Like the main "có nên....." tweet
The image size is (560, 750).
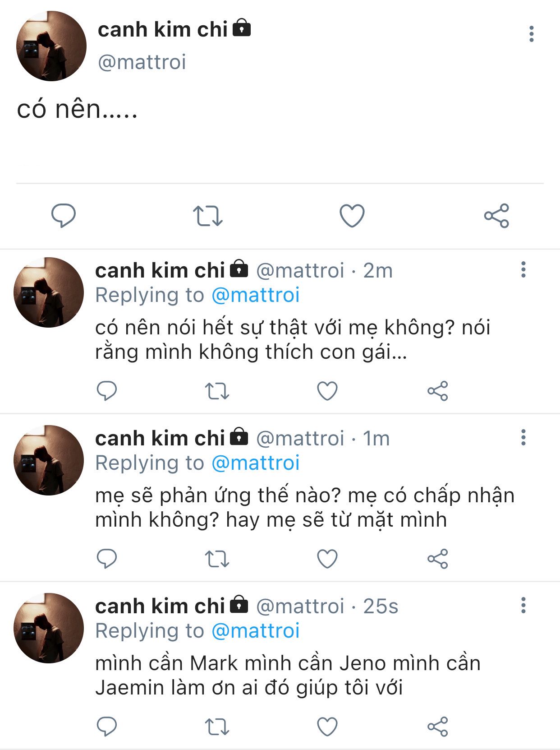(x=352, y=216)
